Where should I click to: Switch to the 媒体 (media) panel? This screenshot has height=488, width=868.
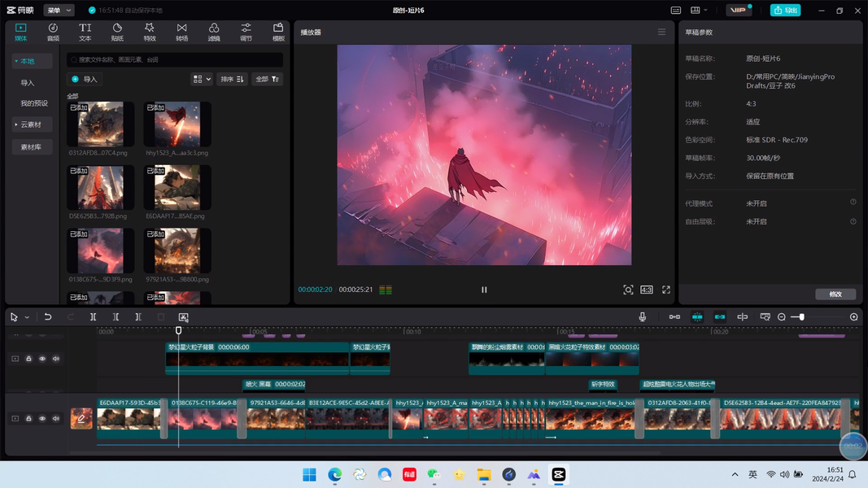click(x=20, y=32)
